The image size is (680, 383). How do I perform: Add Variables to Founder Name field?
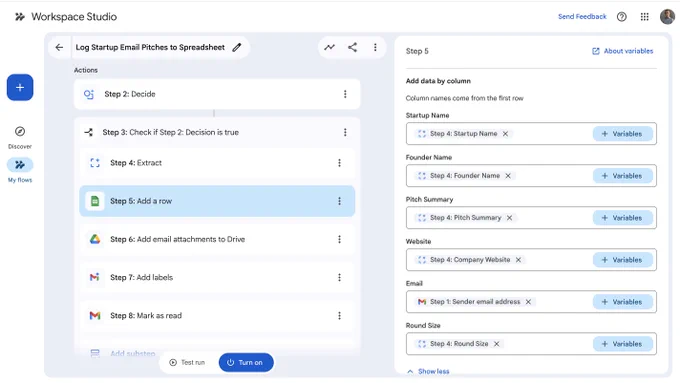coord(623,176)
